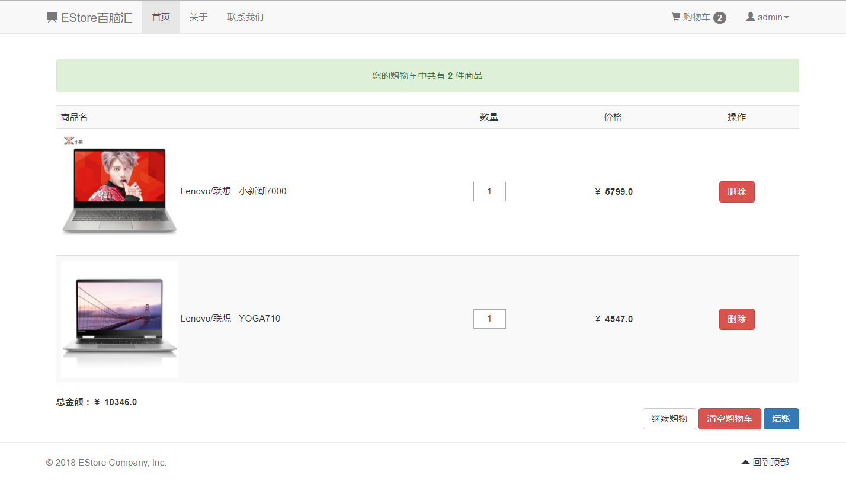
Task: Click the total amount ¥ 10346.0
Action: (x=97, y=402)
